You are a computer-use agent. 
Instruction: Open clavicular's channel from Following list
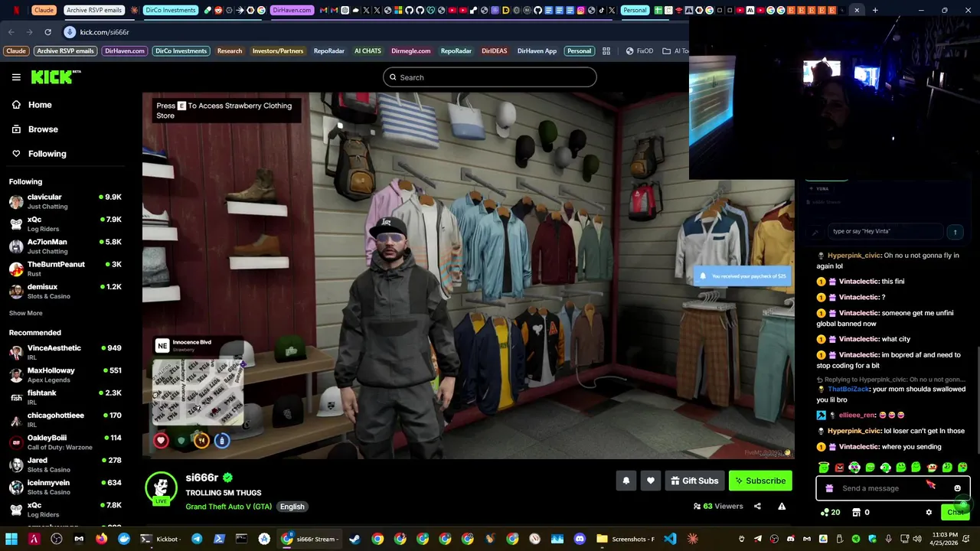(65, 201)
